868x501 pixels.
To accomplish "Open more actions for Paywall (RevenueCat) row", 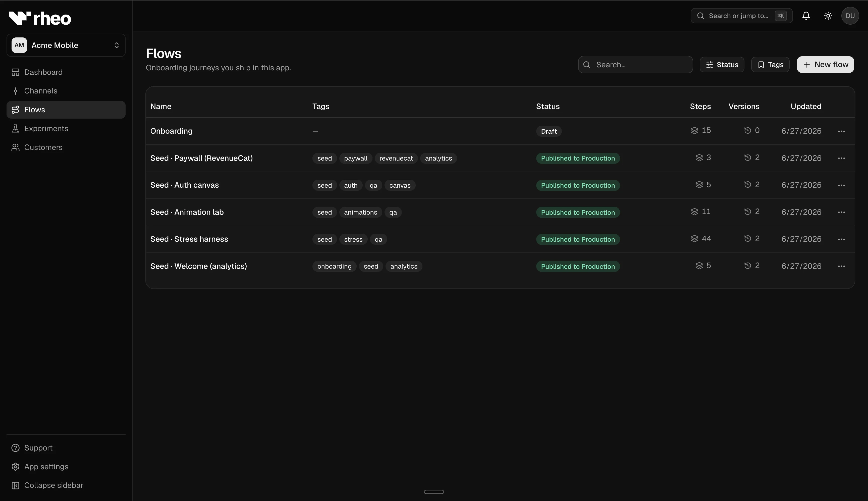I will [841, 158].
